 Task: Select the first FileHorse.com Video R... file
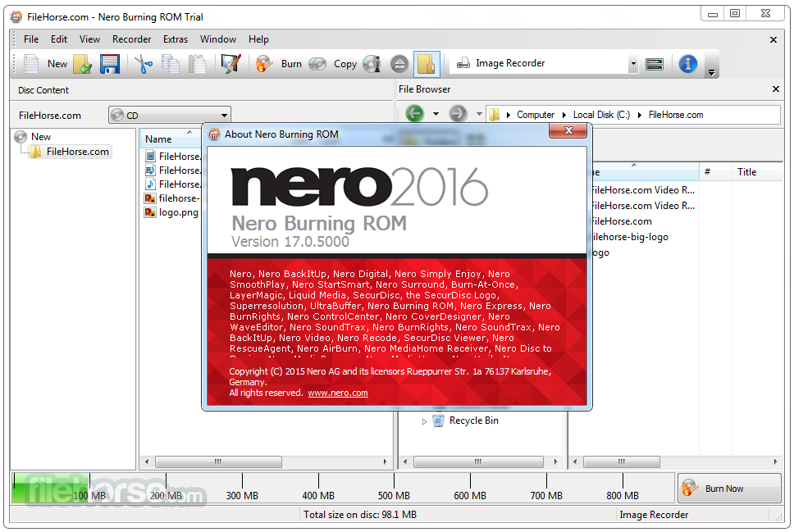[643, 190]
